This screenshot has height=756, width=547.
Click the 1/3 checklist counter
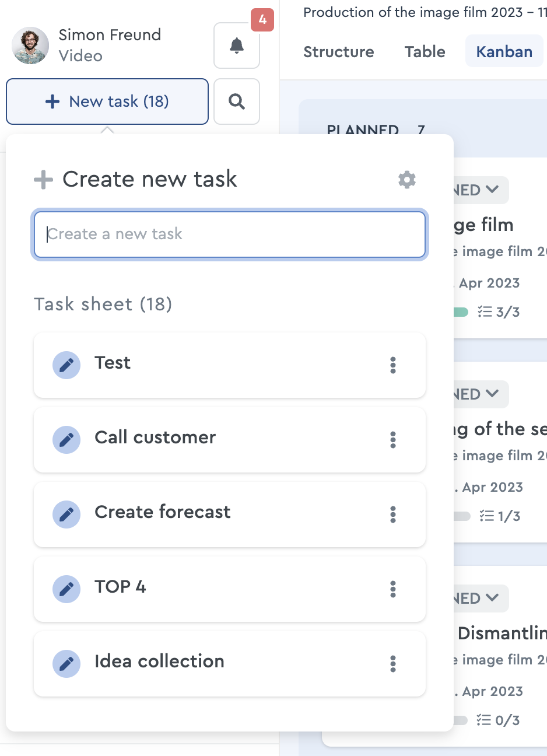click(x=500, y=516)
